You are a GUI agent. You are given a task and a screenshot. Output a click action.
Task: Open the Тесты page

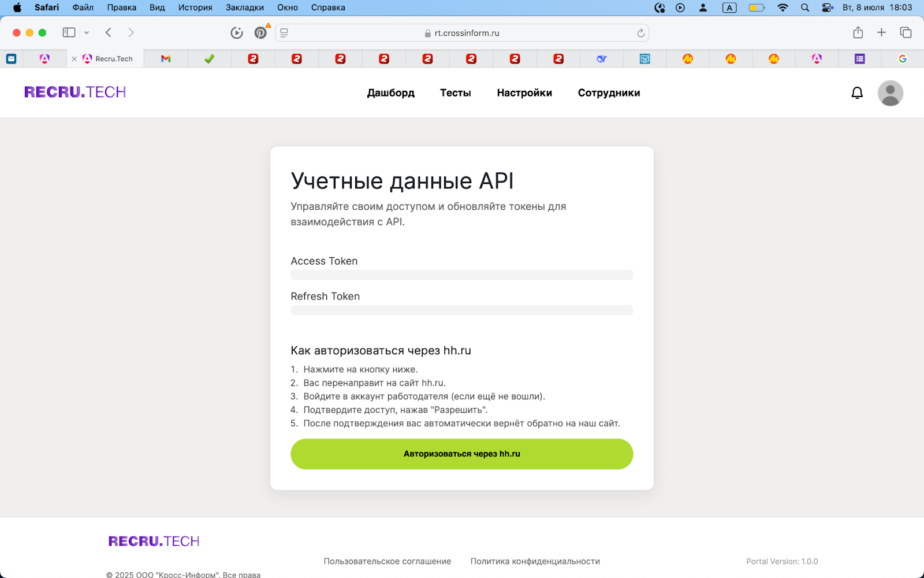[456, 93]
